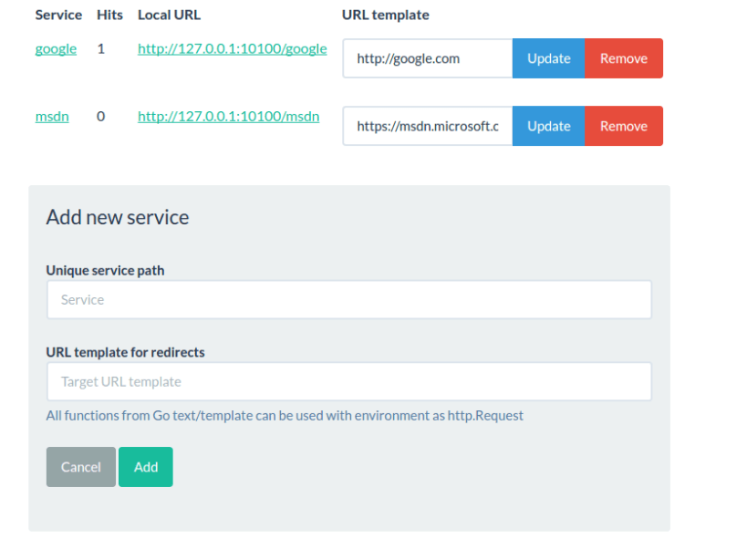The height and width of the screenshot is (560, 747).
Task: Click the Add button to create service
Action: [x=145, y=466]
